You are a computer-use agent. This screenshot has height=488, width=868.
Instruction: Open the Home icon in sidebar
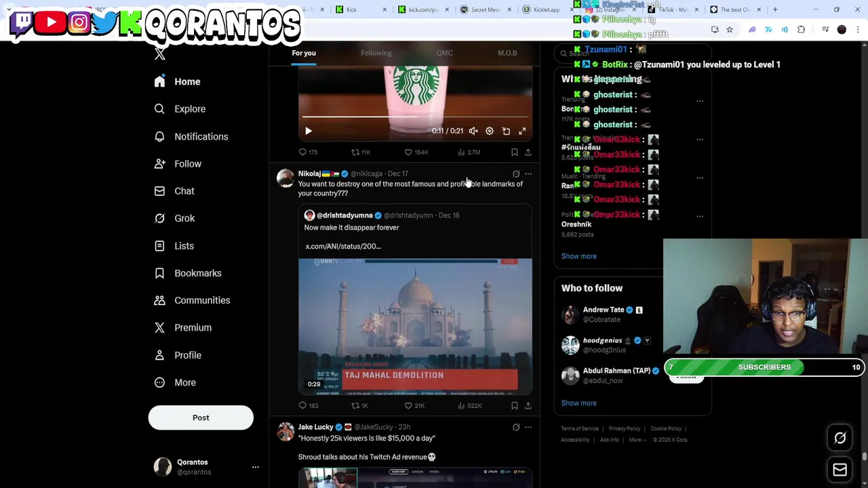[159, 81]
